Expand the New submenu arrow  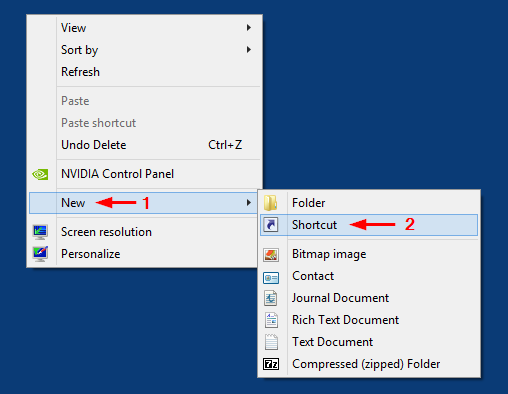click(249, 203)
